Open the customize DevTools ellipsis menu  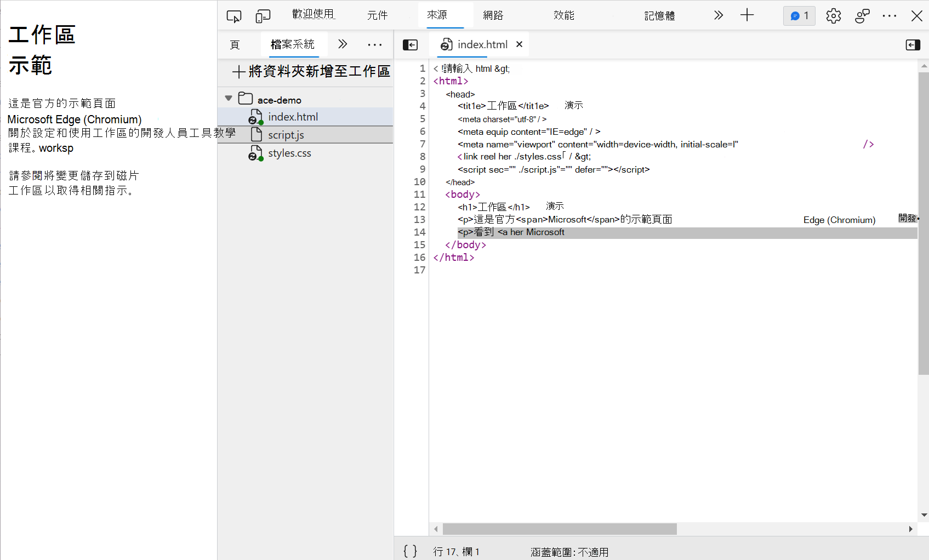pos(890,16)
